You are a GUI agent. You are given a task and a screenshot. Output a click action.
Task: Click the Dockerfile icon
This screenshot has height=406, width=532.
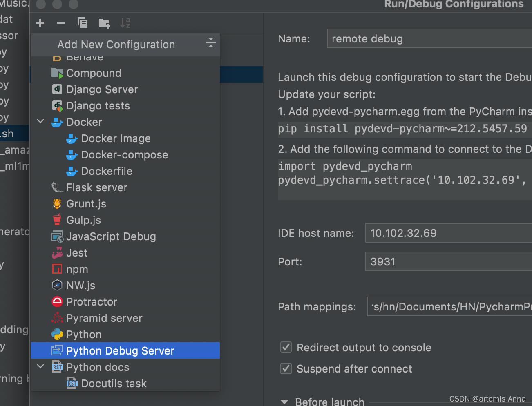pyautogui.click(x=72, y=171)
